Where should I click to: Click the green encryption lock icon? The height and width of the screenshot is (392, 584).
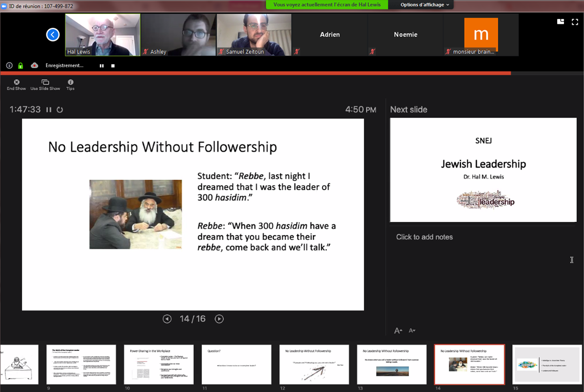(x=21, y=66)
